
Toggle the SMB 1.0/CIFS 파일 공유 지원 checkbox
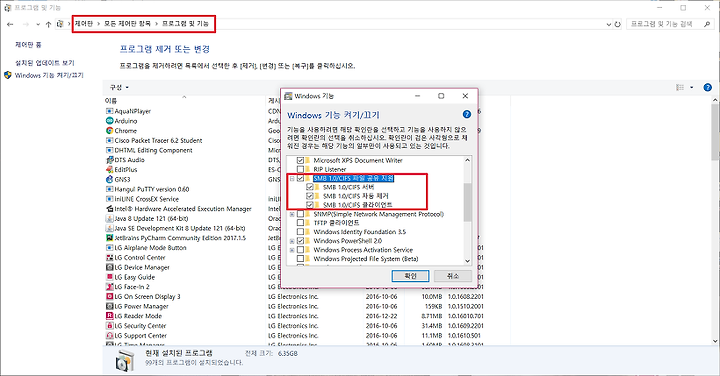pos(300,178)
